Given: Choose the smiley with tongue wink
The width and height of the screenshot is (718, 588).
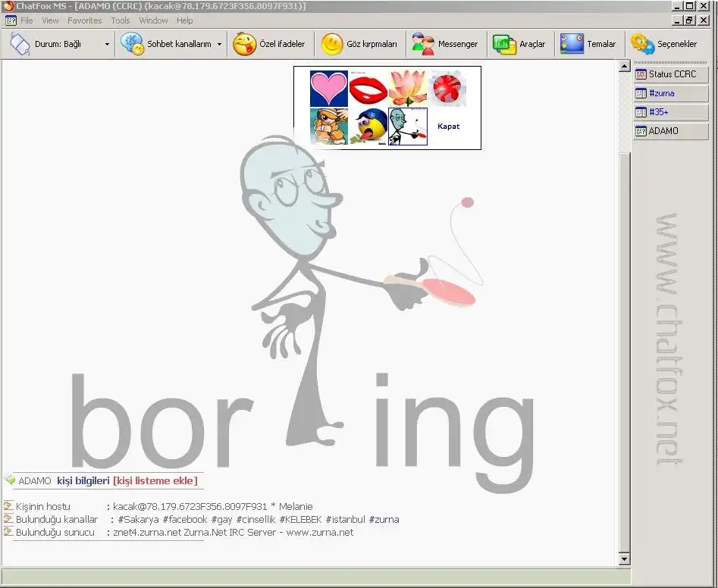Looking at the screenshot, I should pos(368,127).
